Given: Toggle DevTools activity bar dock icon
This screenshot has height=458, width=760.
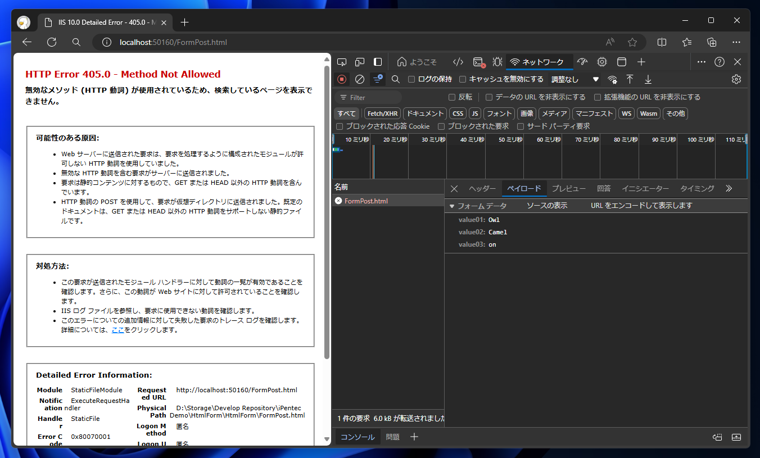Looking at the screenshot, I should (378, 62).
